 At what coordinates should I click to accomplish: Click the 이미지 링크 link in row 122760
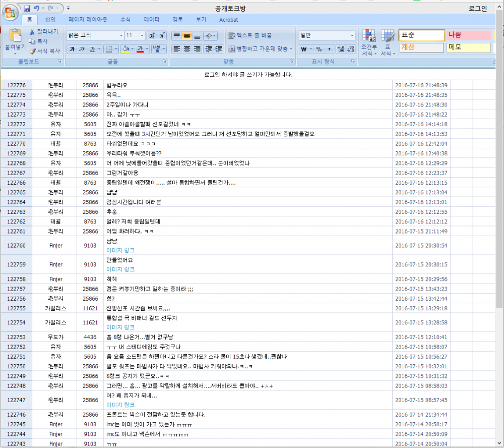click(x=120, y=250)
